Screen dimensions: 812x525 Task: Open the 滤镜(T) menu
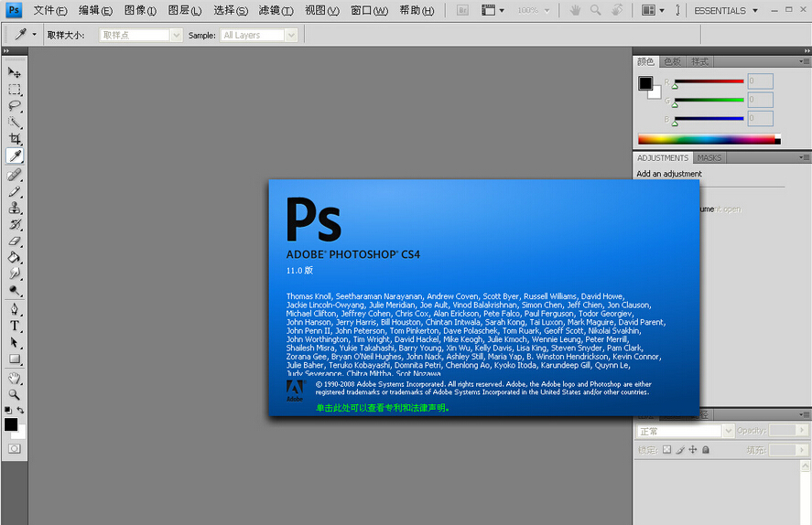(276, 11)
